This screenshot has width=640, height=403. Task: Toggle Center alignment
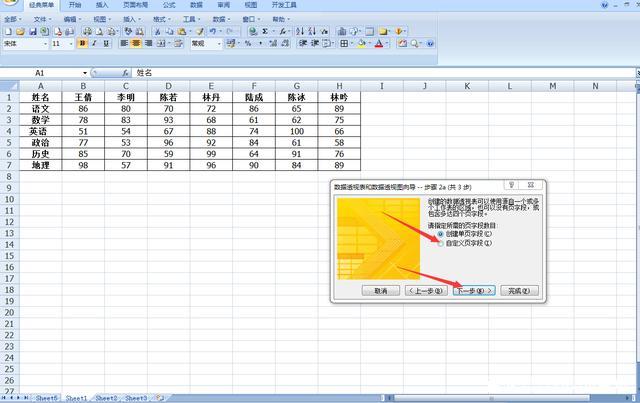(x=136, y=43)
